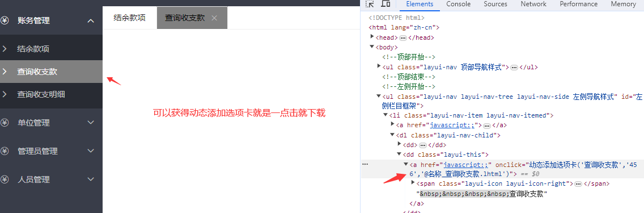This screenshot has width=644, height=213.
Task: Click the yen icon beside 管理员管理
Action: 5,151
